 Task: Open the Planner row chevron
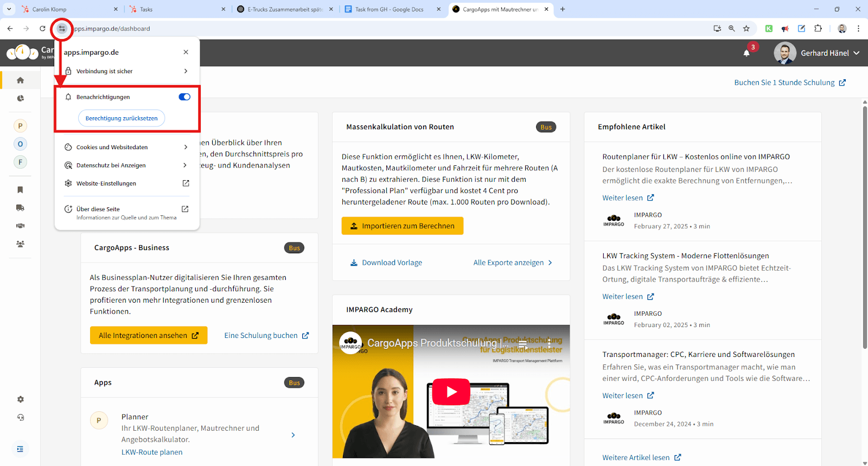pyautogui.click(x=293, y=435)
